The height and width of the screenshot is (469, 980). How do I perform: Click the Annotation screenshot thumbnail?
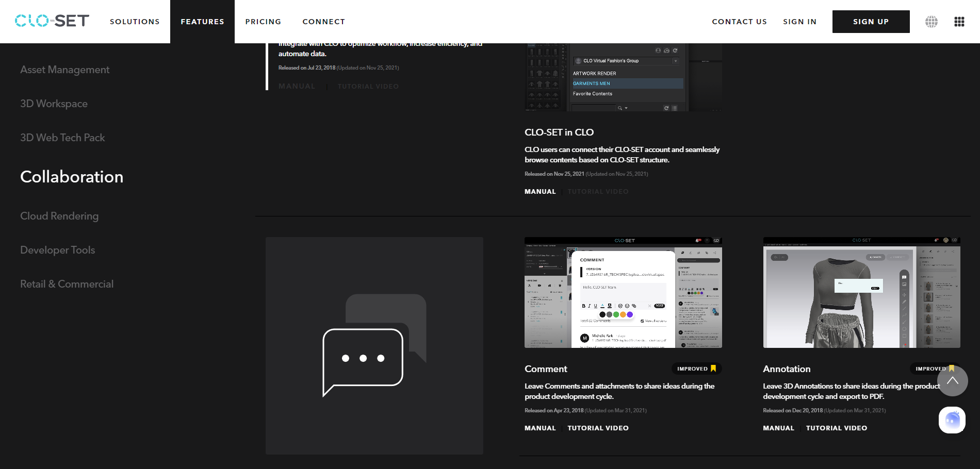861,293
